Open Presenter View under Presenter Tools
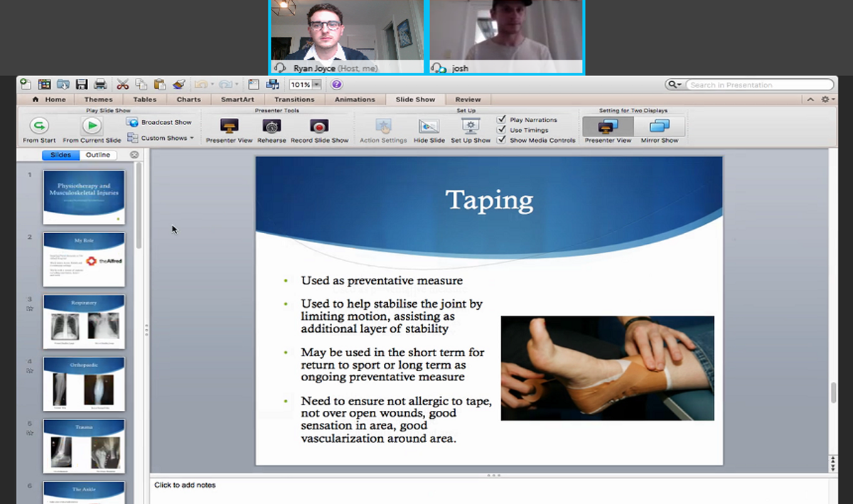Image resolution: width=853 pixels, height=504 pixels. (x=229, y=131)
